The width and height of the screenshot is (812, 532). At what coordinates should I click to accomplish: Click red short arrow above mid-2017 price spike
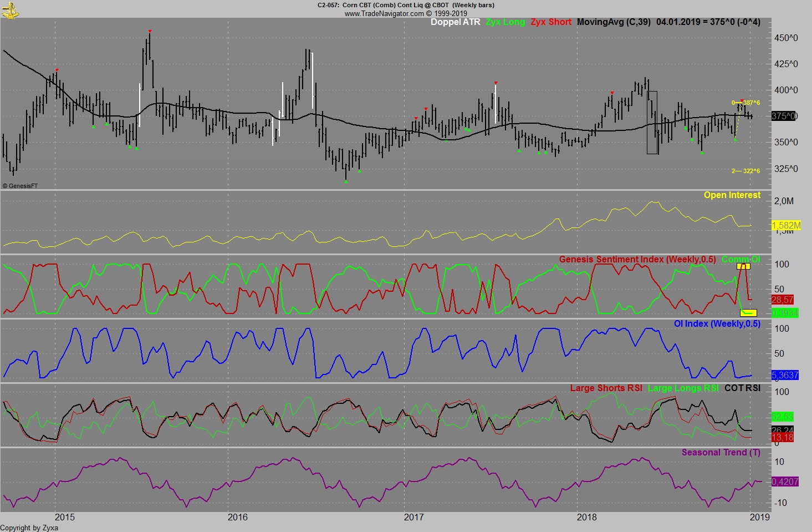click(x=496, y=83)
